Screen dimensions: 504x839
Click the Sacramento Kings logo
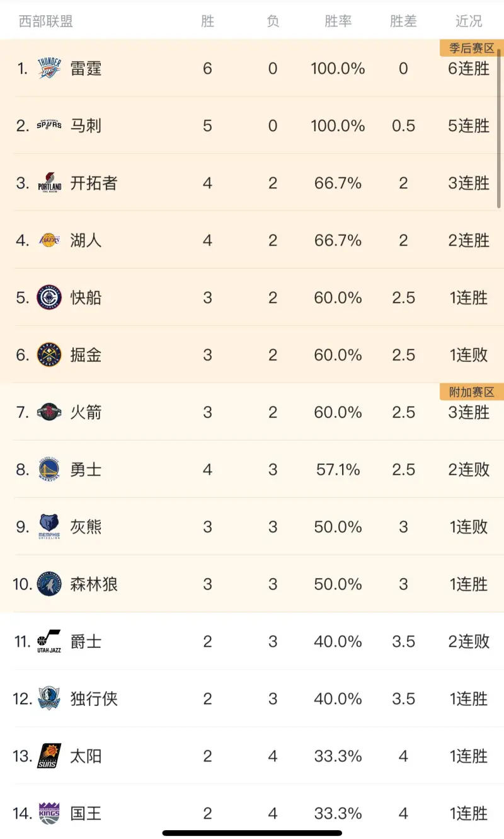point(49,813)
